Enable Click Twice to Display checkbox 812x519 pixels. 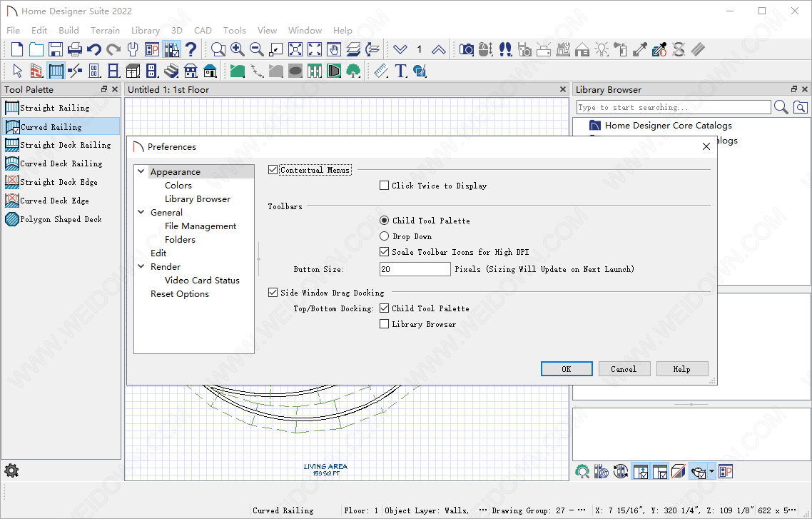[385, 186]
